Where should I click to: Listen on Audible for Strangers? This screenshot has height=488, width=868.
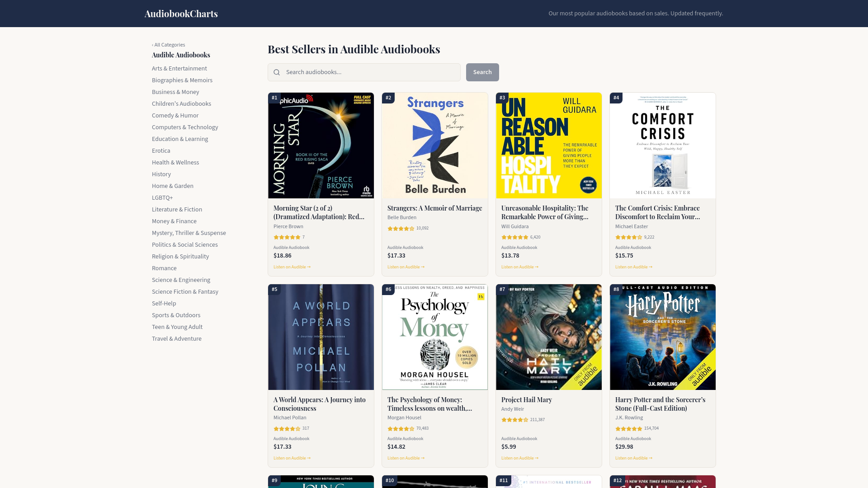pyautogui.click(x=406, y=267)
